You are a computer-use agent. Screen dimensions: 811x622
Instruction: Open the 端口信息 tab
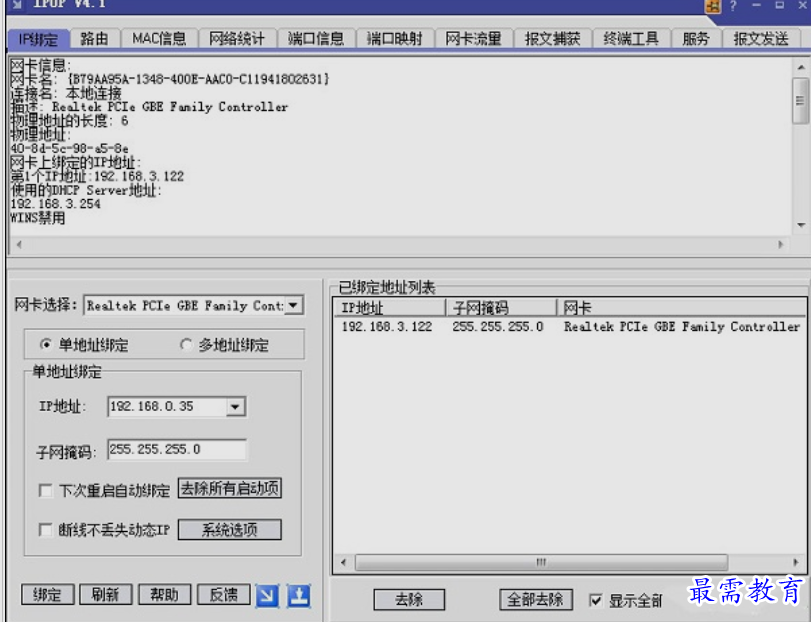(316, 39)
